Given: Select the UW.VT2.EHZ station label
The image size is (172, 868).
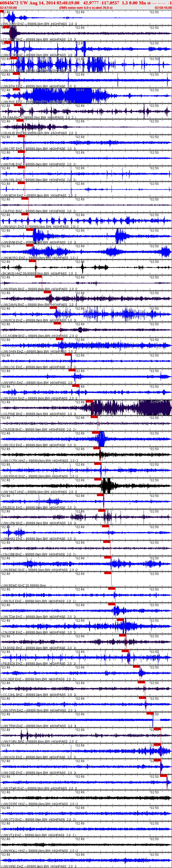Looking at the screenshot, I should point(38,836).
